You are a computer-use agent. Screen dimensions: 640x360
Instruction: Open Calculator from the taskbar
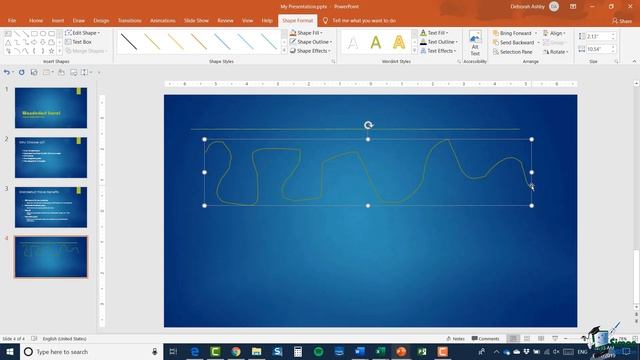tap(298, 351)
